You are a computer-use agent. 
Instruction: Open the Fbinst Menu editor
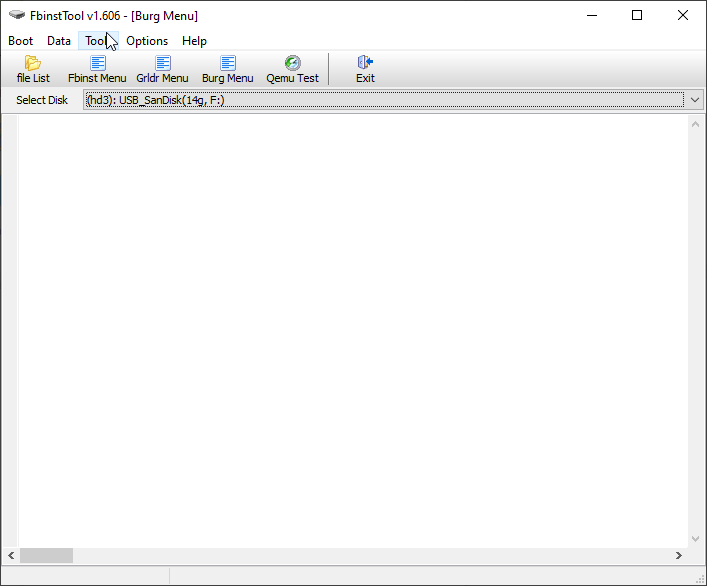pyautogui.click(x=97, y=69)
